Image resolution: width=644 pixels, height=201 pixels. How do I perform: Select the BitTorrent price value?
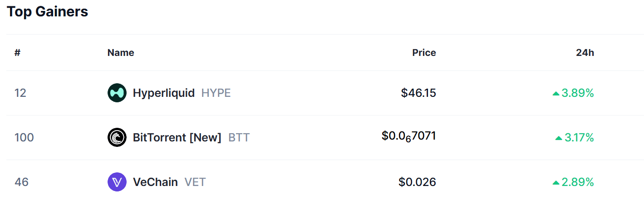(x=409, y=136)
